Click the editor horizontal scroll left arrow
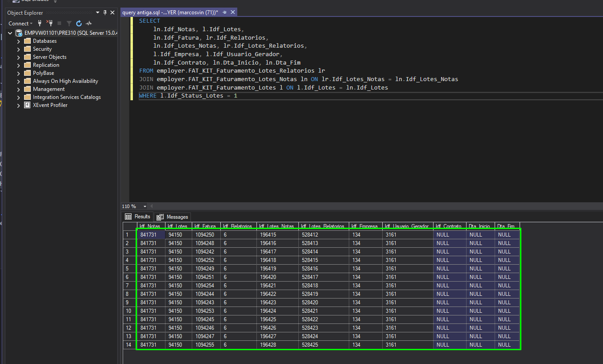The width and height of the screenshot is (603, 364). [x=152, y=206]
